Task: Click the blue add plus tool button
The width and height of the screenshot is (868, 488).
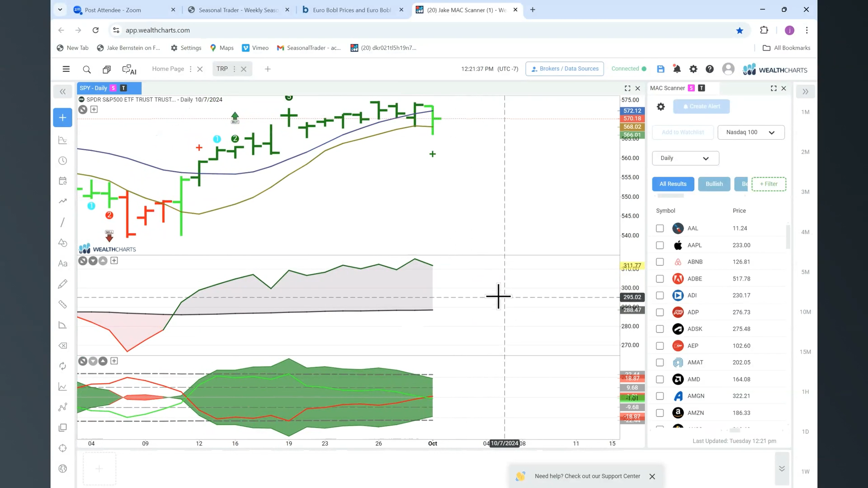Action: pos(62,117)
